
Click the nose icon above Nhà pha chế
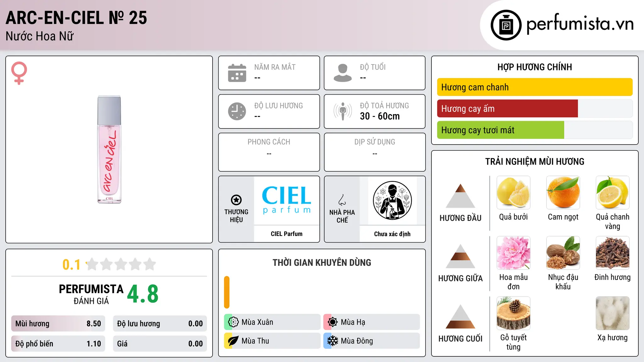[342, 200]
